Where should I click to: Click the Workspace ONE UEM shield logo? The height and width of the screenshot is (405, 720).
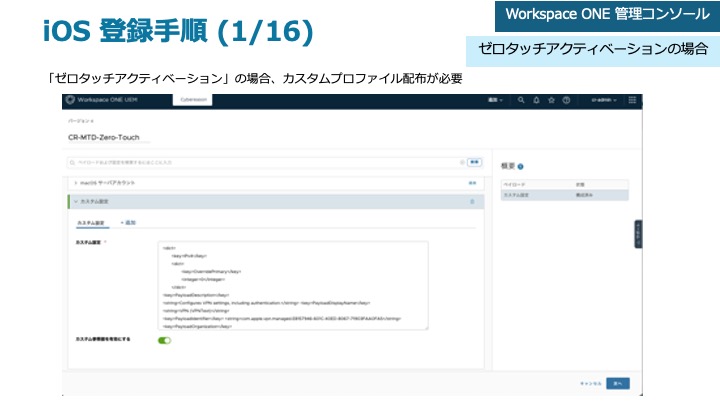pos(70,100)
